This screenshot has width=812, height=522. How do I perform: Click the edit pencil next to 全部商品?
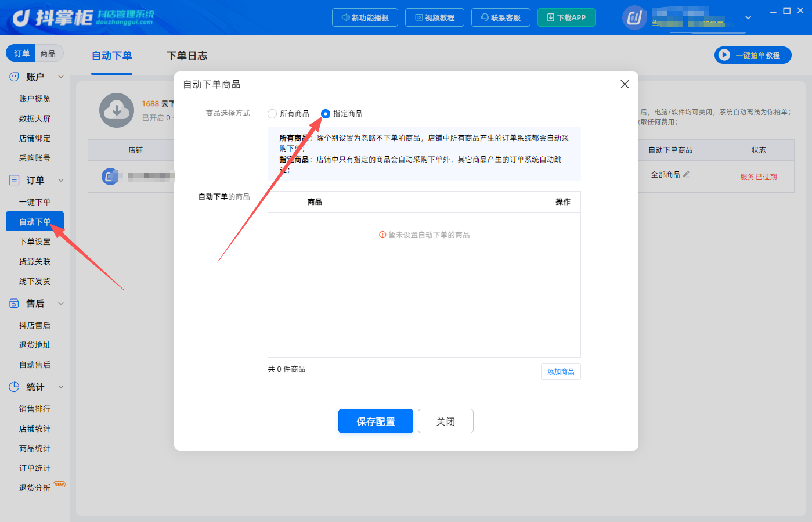pos(687,174)
